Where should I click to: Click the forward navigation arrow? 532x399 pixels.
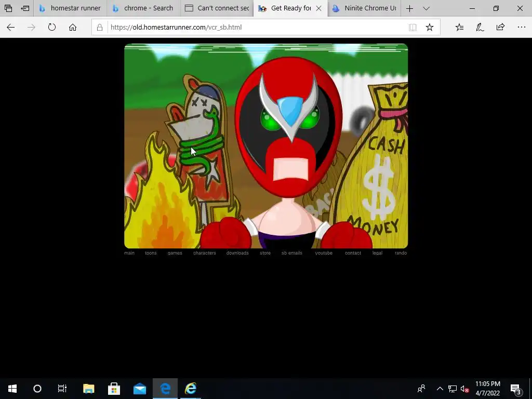pos(31,27)
